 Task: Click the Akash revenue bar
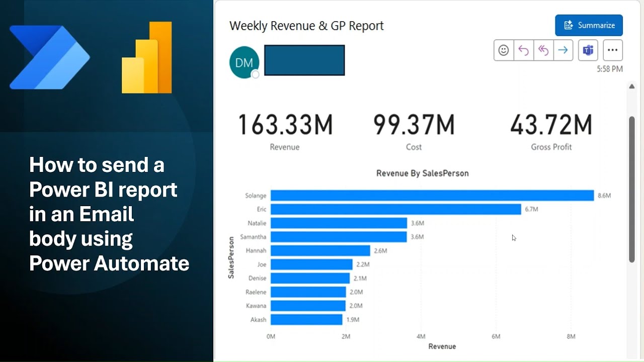tap(306, 319)
